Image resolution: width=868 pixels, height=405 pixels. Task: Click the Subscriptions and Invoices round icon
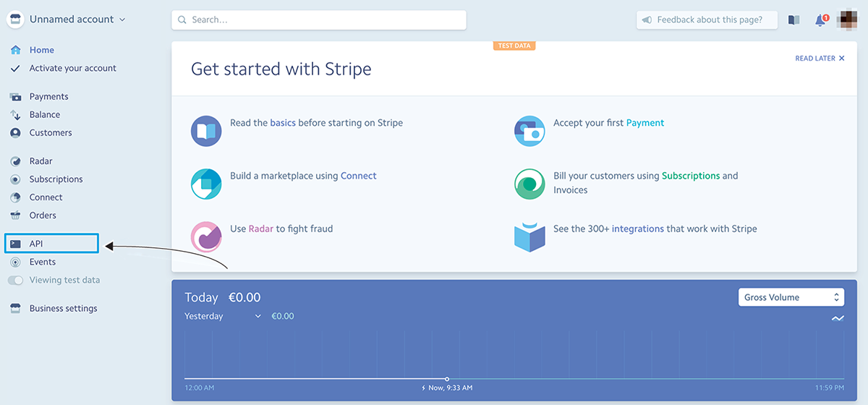(x=529, y=184)
